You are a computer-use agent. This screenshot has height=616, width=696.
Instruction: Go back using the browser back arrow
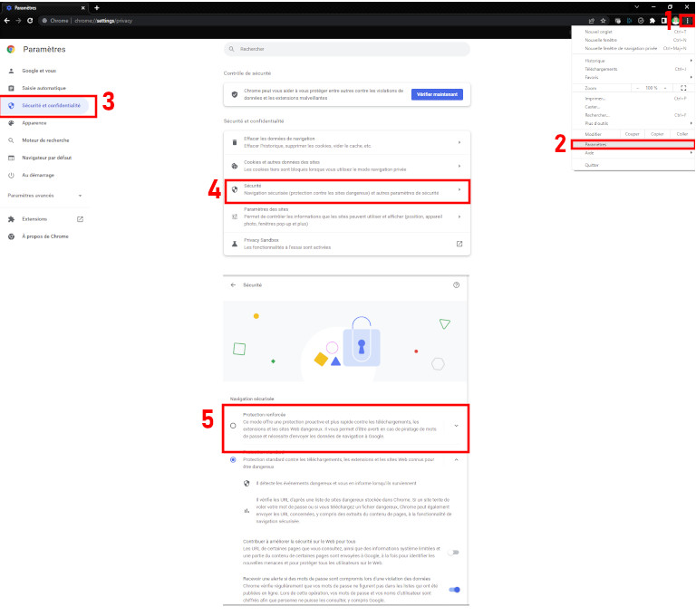click(6, 21)
